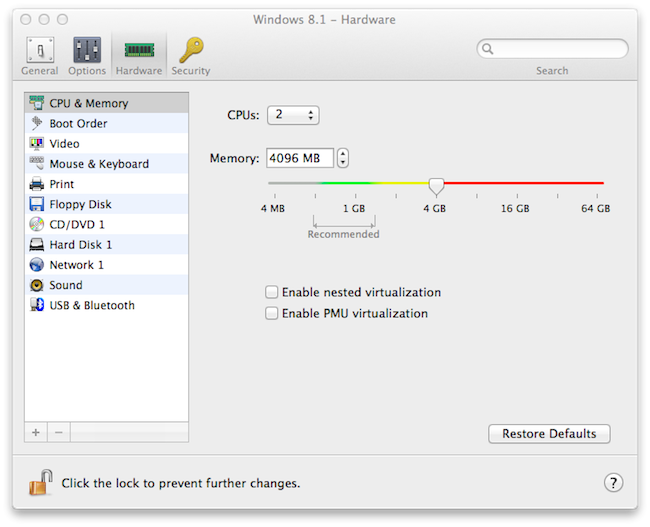Image resolution: width=650 pixels, height=527 pixels.
Task: Enable nested virtualization checkbox
Action: click(x=272, y=292)
